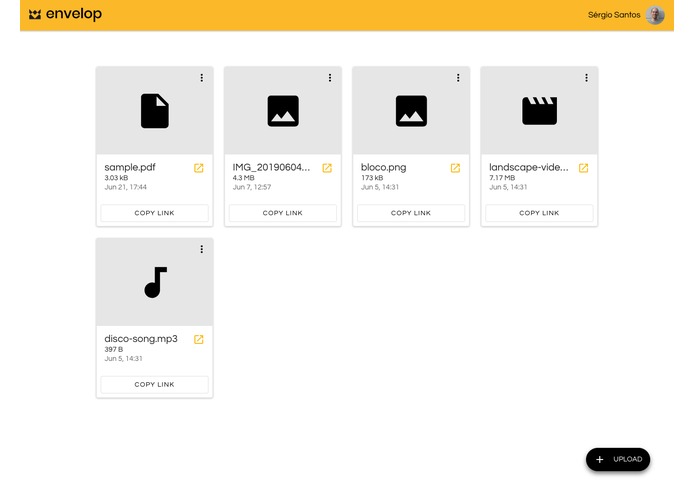Click the clapperboard video icon of landscape-video
The width and height of the screenshot is (695, 494).
[539, 111]
